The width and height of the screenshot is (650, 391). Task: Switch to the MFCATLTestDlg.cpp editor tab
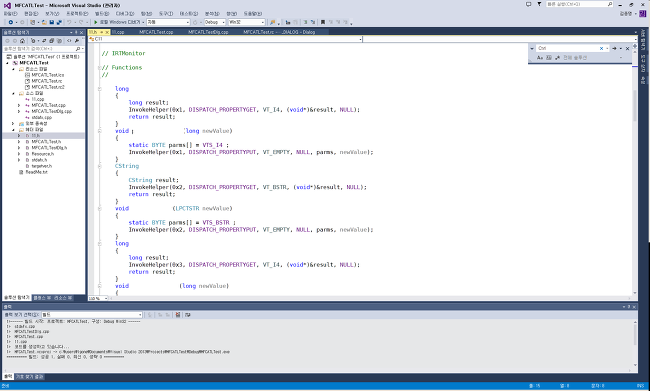[x=208, y=32]
